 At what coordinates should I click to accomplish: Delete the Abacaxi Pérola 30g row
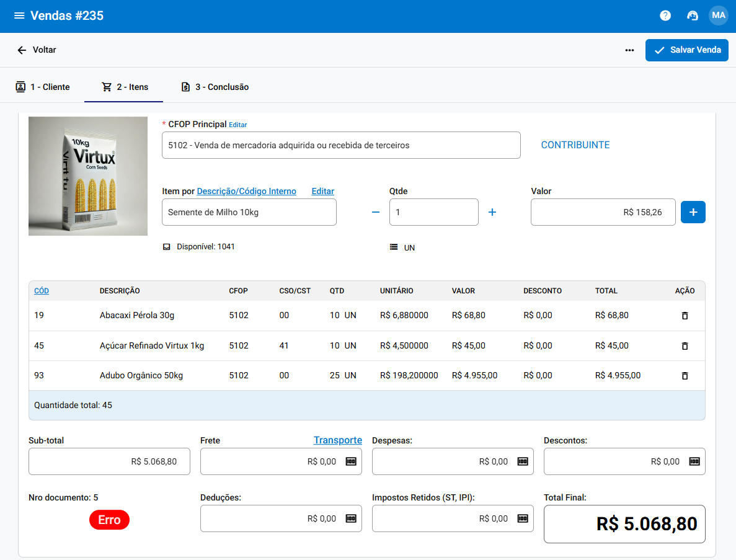pos(685,316)
